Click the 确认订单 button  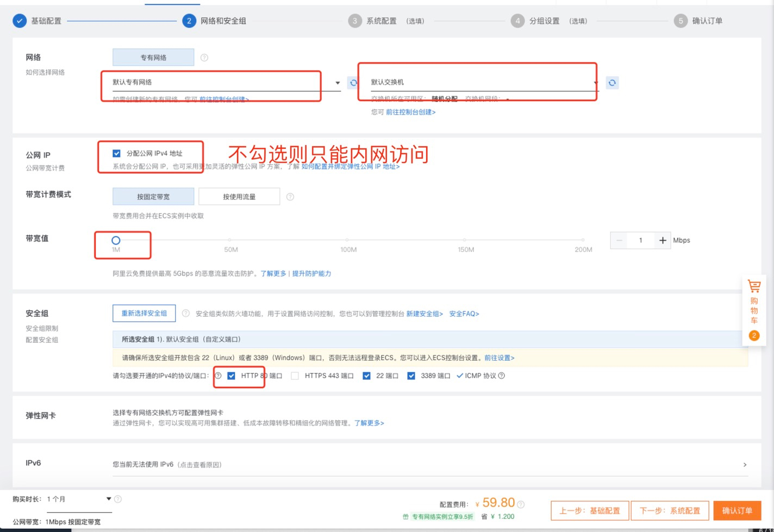click(x=737, y=511)
